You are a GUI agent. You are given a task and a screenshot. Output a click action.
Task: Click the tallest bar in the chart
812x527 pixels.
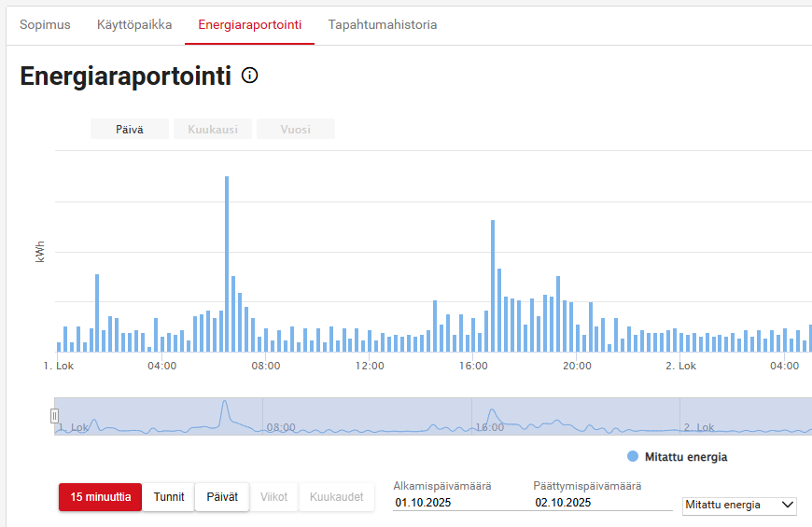click(227, 261)
